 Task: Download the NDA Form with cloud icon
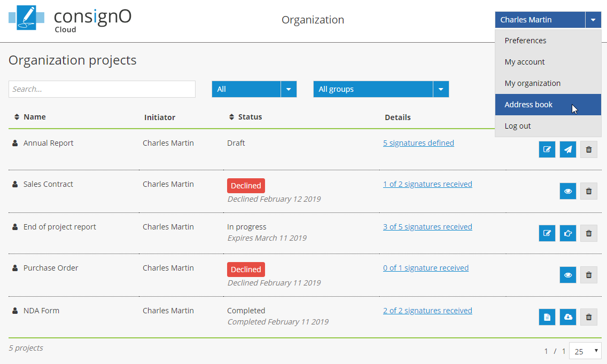568,317
